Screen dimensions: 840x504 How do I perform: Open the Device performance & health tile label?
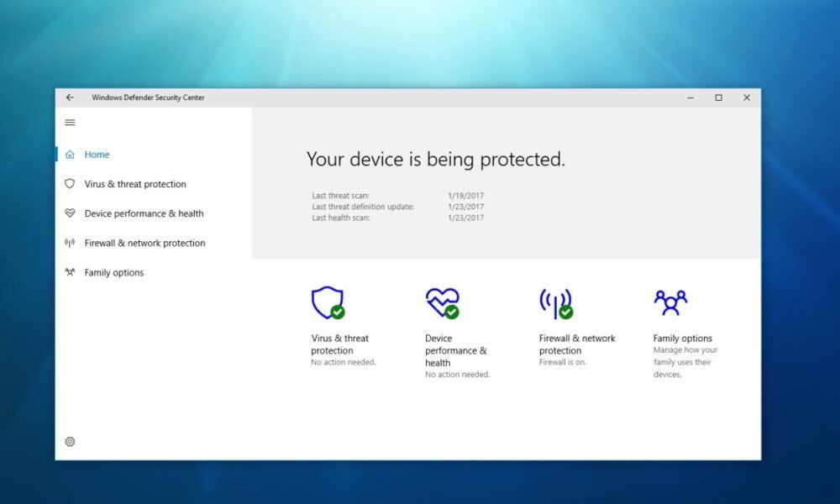[456, 350]
